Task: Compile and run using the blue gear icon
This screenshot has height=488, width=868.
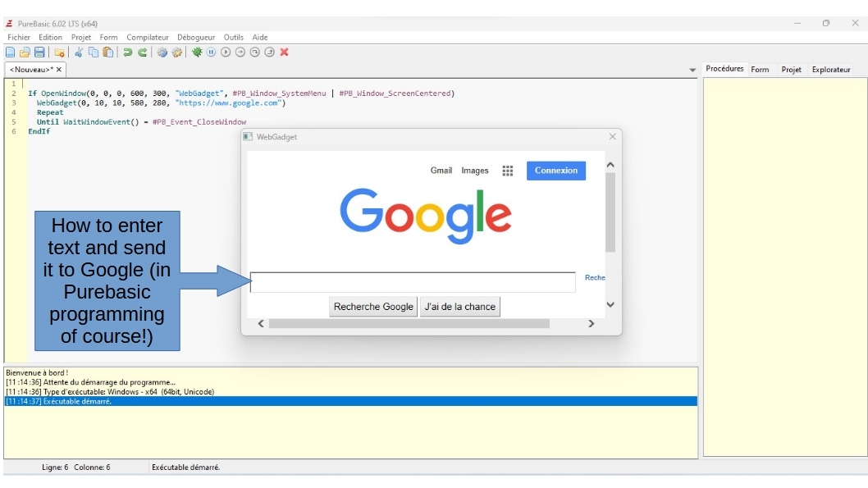Action: (x=162, y=52)
